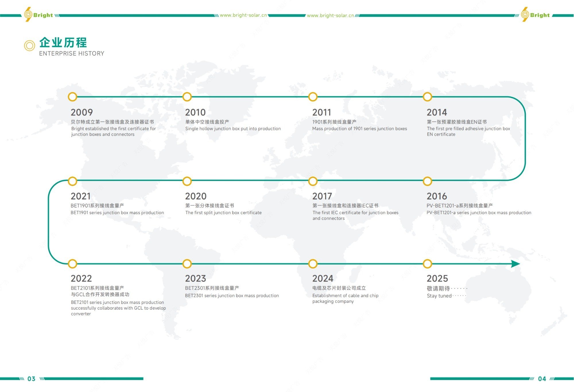
Task: Click 'PV-BET1201-a series junction box mass production'
Action: tap(479, 213)
